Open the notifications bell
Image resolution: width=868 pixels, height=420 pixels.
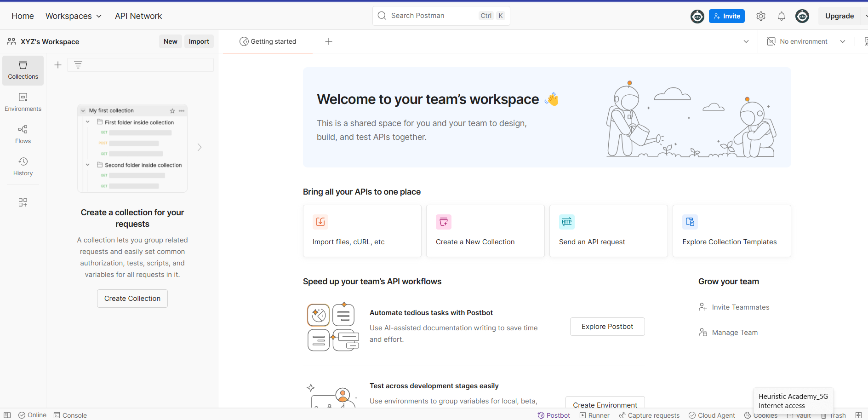(x=782, y=16)
